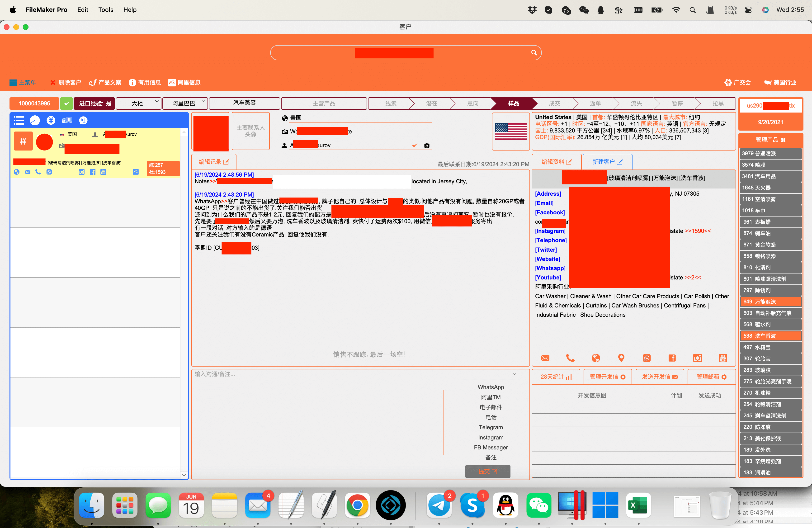Toggle the orange checkmark beside contact name

click(415, 145)
